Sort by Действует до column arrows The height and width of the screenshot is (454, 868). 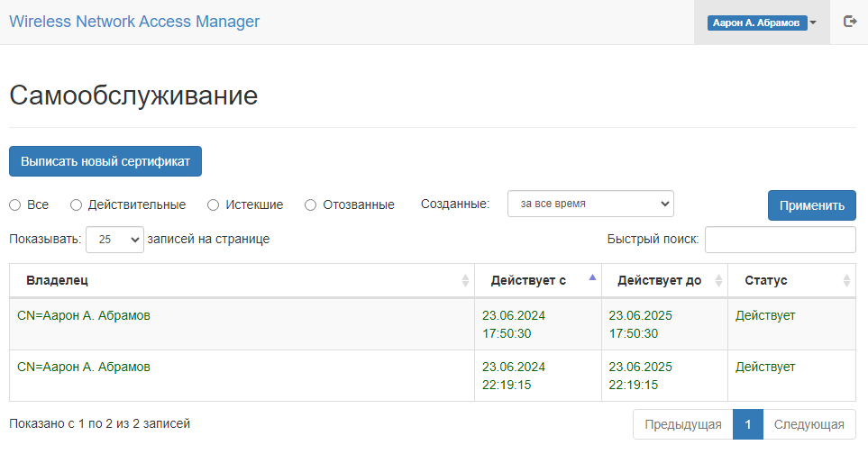718,280
